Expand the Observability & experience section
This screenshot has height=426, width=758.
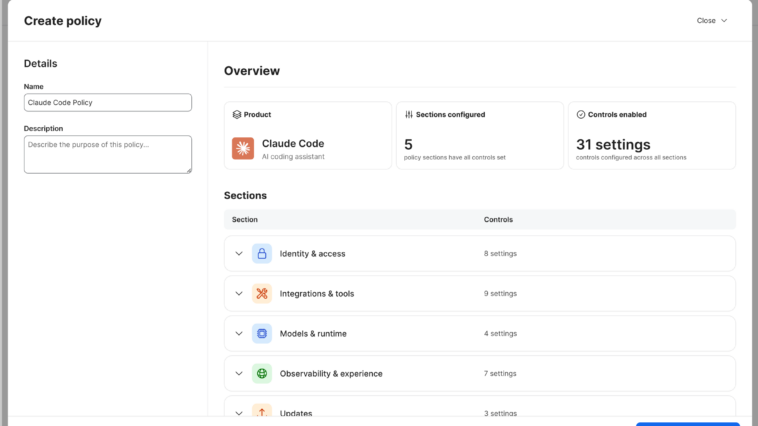[x=239, y=373]
